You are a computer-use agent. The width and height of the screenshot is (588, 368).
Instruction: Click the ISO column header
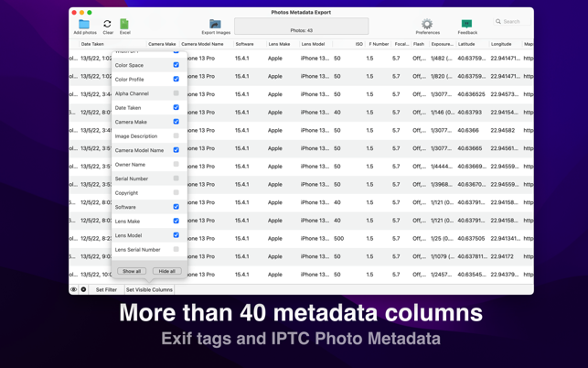pos(348,44)
